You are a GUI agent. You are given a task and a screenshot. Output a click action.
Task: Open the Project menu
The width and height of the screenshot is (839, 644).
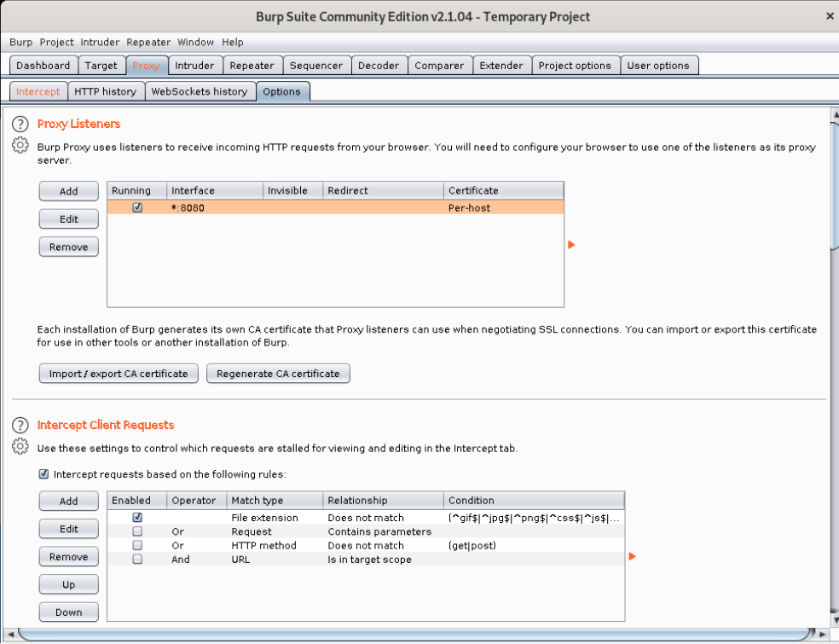pos(57,43)
